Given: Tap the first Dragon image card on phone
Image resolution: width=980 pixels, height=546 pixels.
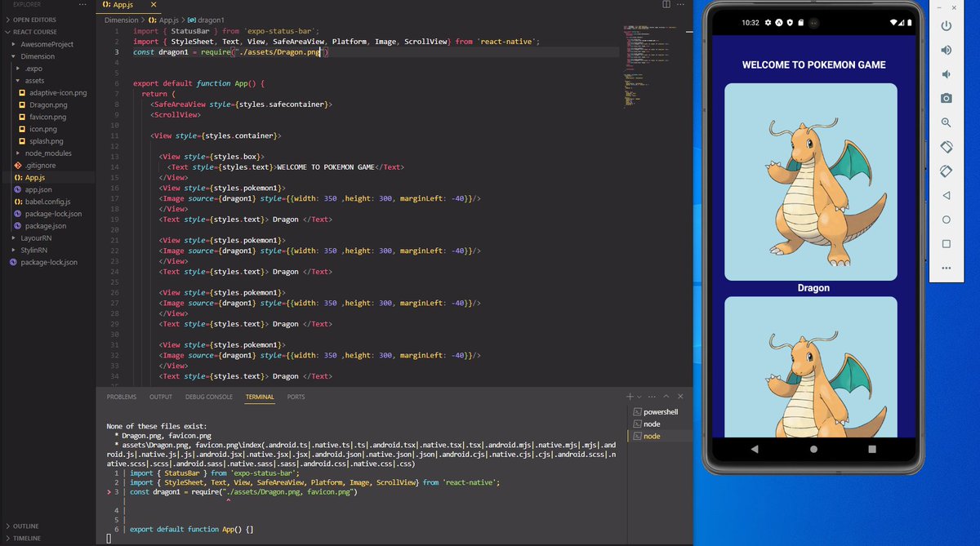Looking at the screenshot, I should (x=810, y=181).
